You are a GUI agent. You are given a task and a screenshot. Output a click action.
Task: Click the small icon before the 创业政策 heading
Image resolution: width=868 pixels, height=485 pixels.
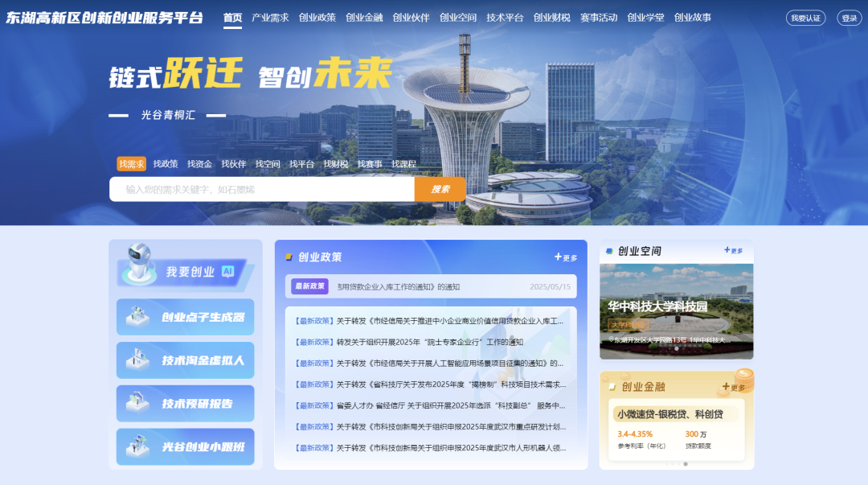point(289,257)
